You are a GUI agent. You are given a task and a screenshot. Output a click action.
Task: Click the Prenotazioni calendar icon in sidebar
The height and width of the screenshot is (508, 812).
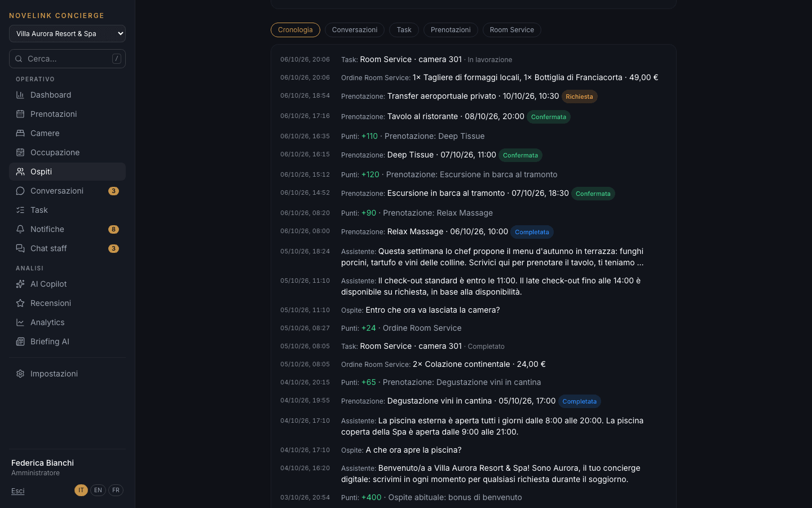pos(20,114)
